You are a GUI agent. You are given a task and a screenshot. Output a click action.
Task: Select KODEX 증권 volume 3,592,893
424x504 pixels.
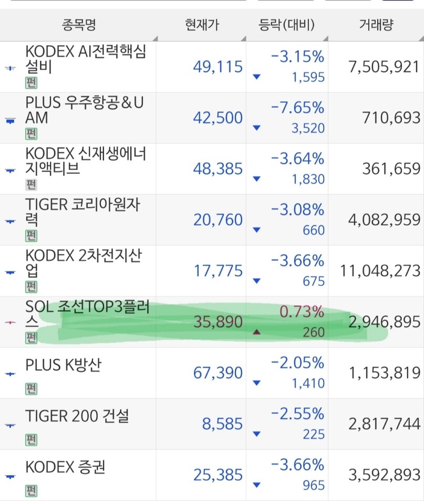(x=385, y=475)
